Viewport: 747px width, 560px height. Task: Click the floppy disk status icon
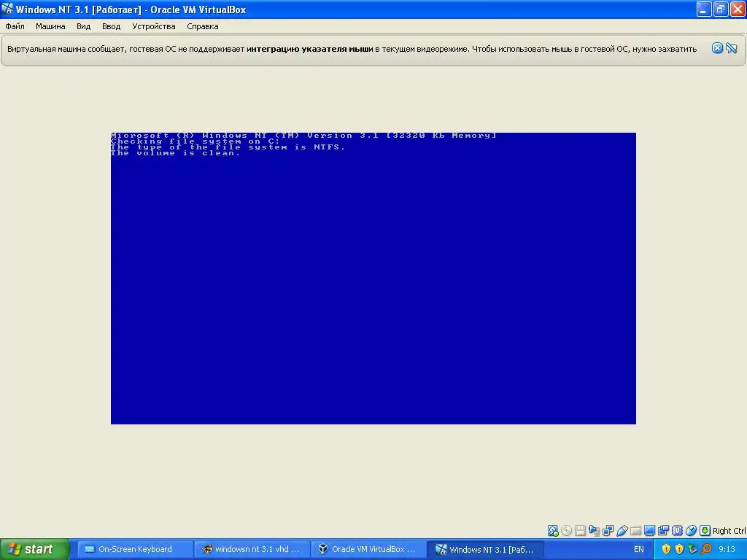[580, 531]
